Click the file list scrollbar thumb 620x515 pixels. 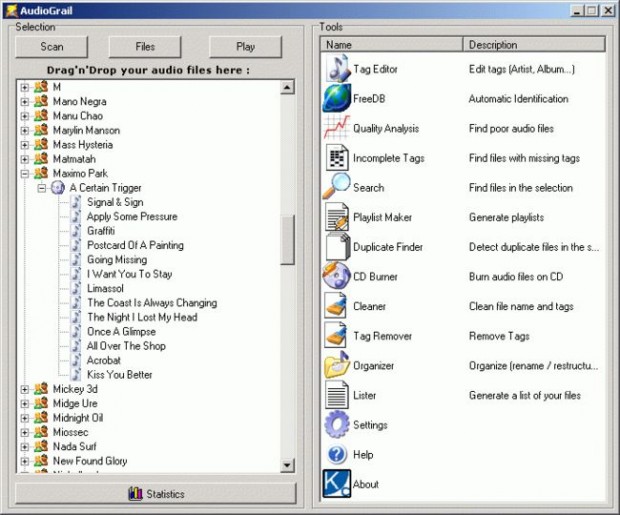click(x=287, y=240)
